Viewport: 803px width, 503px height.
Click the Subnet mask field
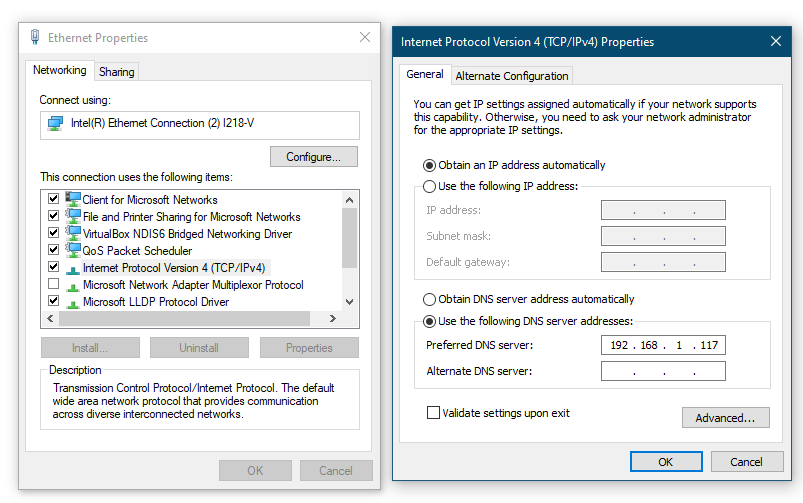(663, 236)
